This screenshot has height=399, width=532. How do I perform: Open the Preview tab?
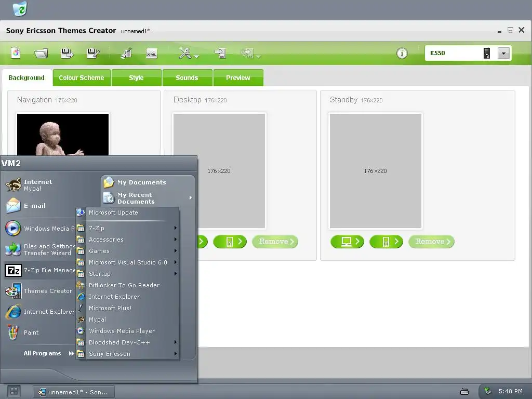[x=238, y=78]
